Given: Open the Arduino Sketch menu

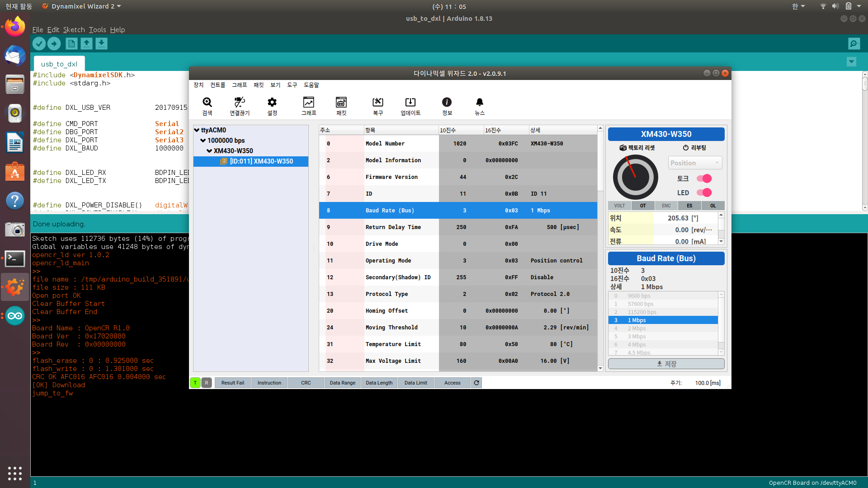Looking at the screenshot, I should pos(74,29).
